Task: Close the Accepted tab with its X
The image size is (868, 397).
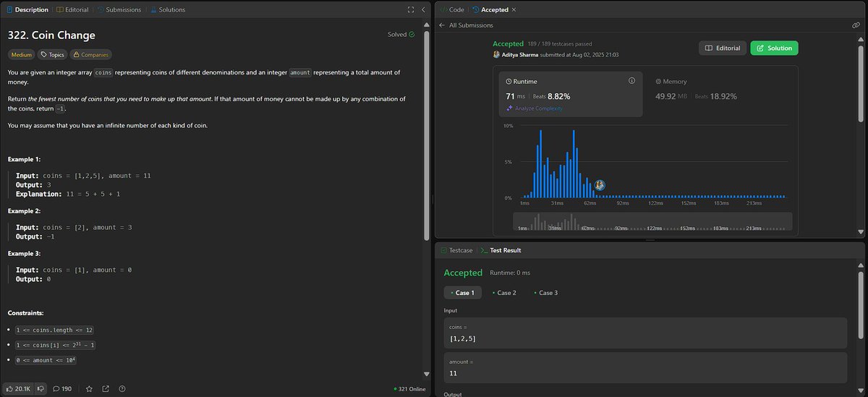Action: pyautogui.click(x=514, y=9)
